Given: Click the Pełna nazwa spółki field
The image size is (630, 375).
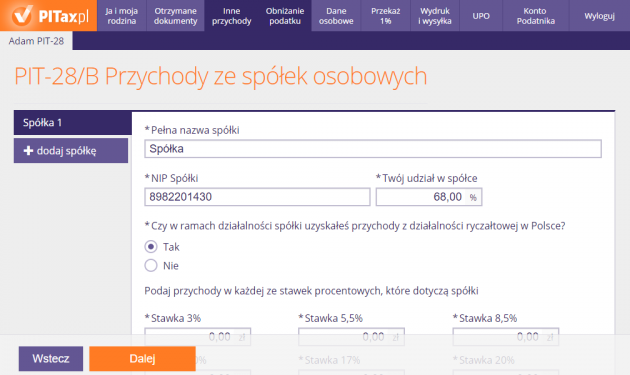Looking at the screenshot, I should click(x=373, y=149).
